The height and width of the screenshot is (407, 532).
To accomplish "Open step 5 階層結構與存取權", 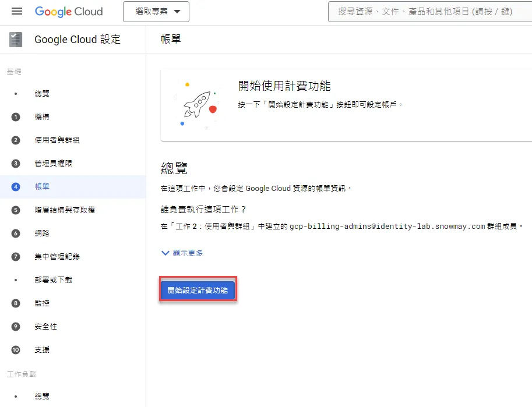I will coord(65,210).
